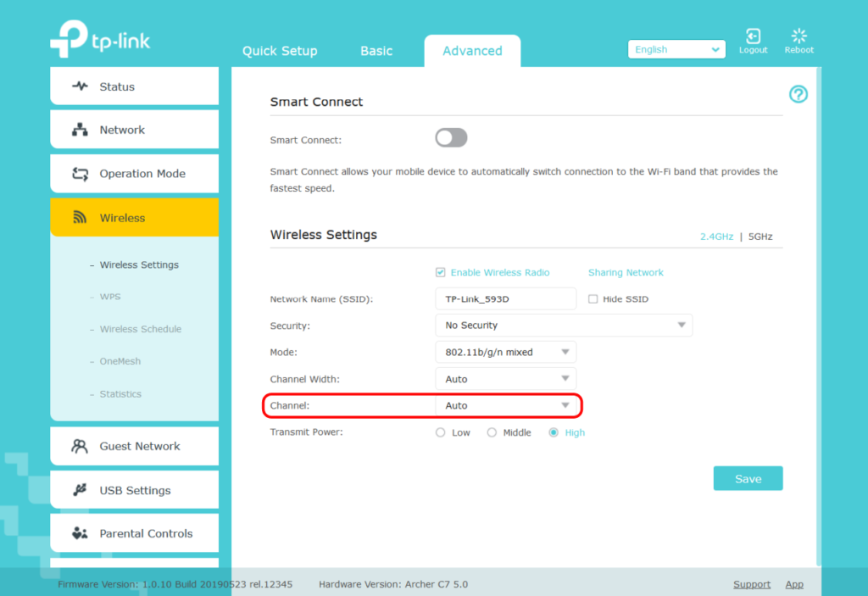Click the Logout icon near the top
The width and height of the screenshot is (868, 596).
point(753,35)
